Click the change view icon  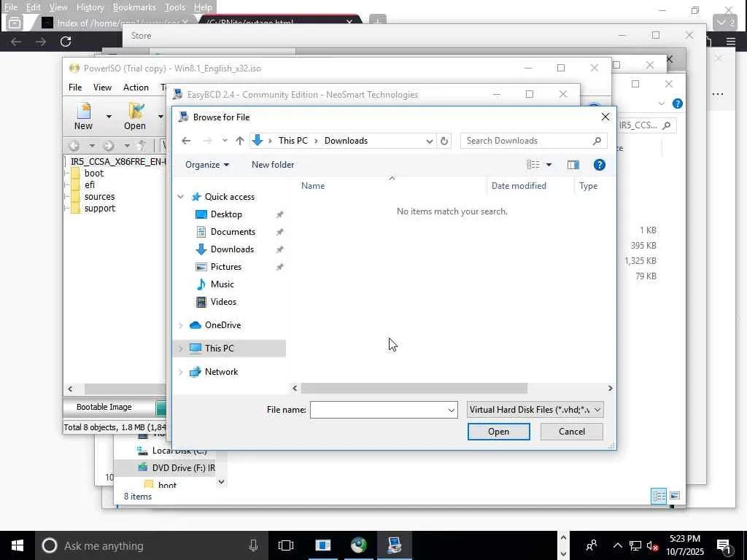[x=533, y=165]
